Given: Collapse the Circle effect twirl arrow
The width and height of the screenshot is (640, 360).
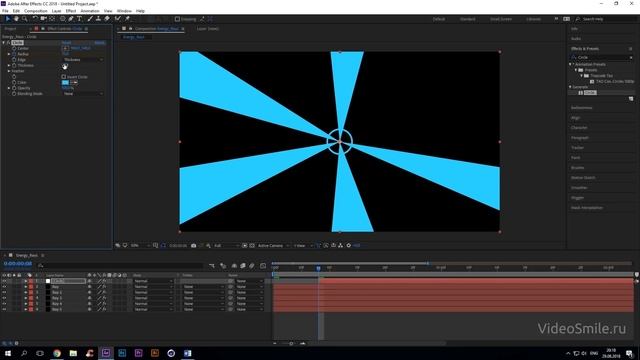Looking at the screenshot, I should pos(4,42).
